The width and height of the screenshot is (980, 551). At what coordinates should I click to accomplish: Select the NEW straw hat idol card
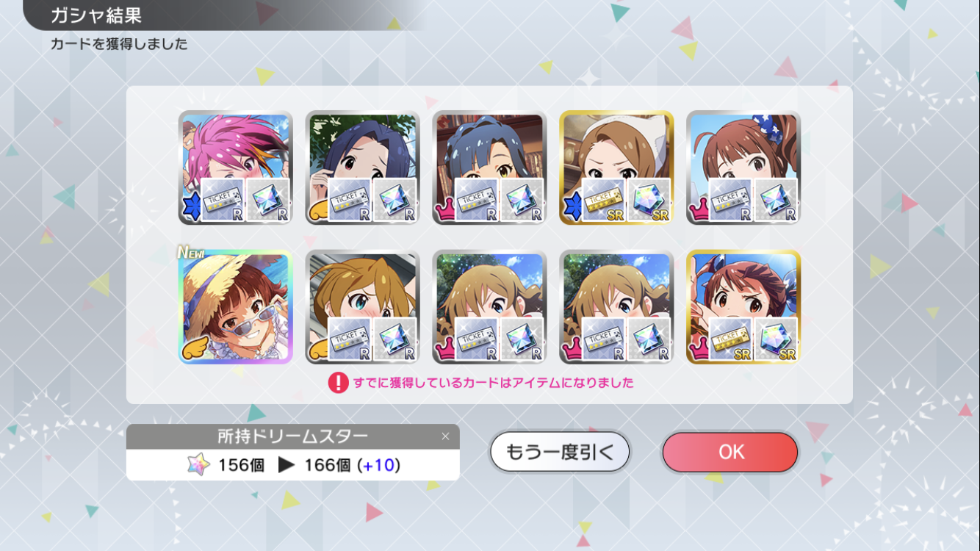click(x=236, y=307)
